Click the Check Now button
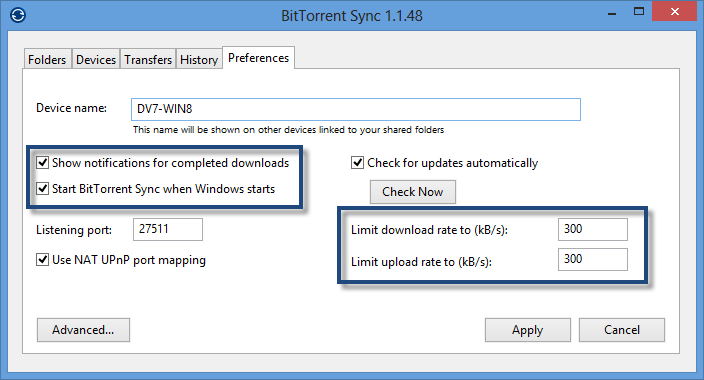This screenshot has height=380, width=704. (413, 192)
